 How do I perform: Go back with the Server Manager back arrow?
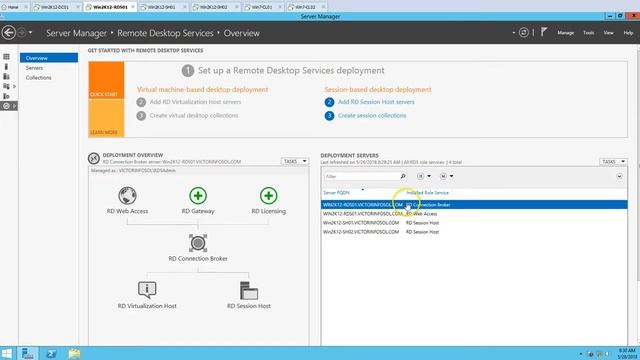pos(9,33)
